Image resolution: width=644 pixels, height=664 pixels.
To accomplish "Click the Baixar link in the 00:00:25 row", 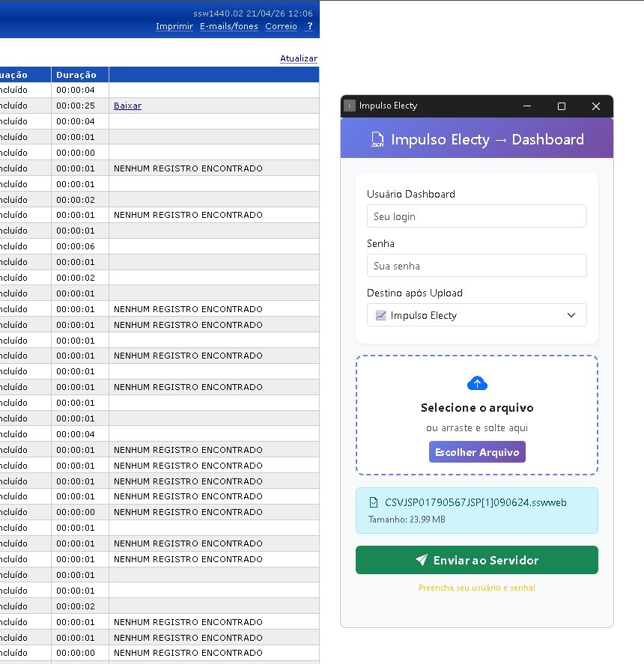I will (x=127, y=106).
